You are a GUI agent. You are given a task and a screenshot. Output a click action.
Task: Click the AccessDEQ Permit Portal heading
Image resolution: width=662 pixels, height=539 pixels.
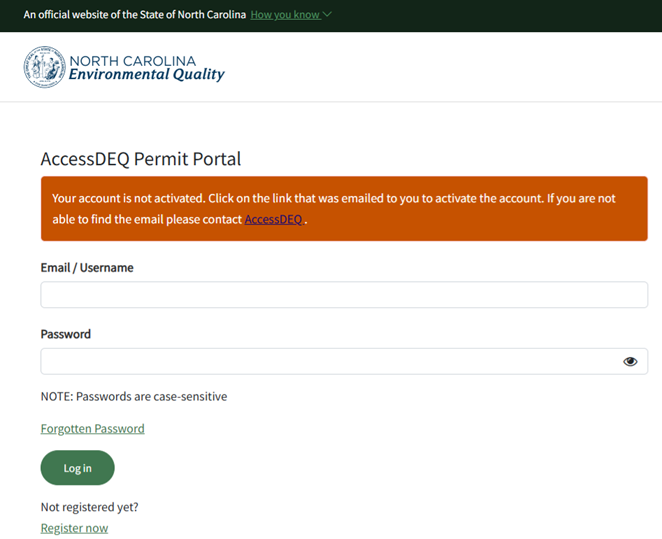[141, 159]
